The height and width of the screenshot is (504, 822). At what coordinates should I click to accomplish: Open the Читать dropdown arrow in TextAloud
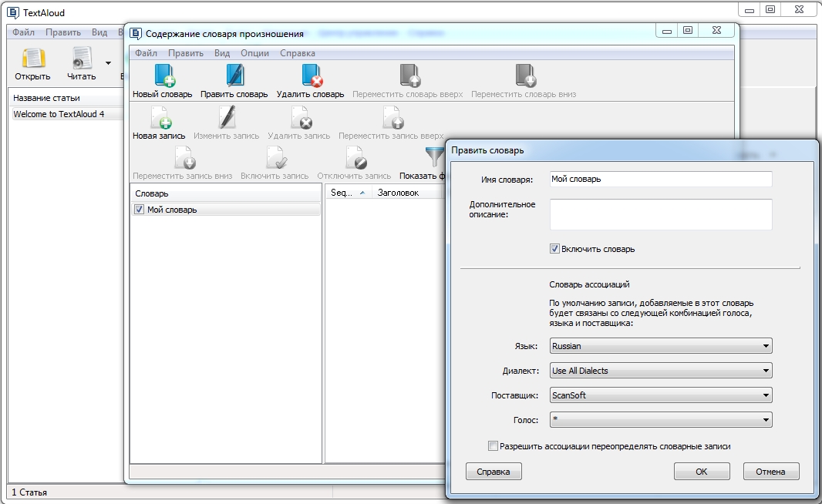point(108,63)
